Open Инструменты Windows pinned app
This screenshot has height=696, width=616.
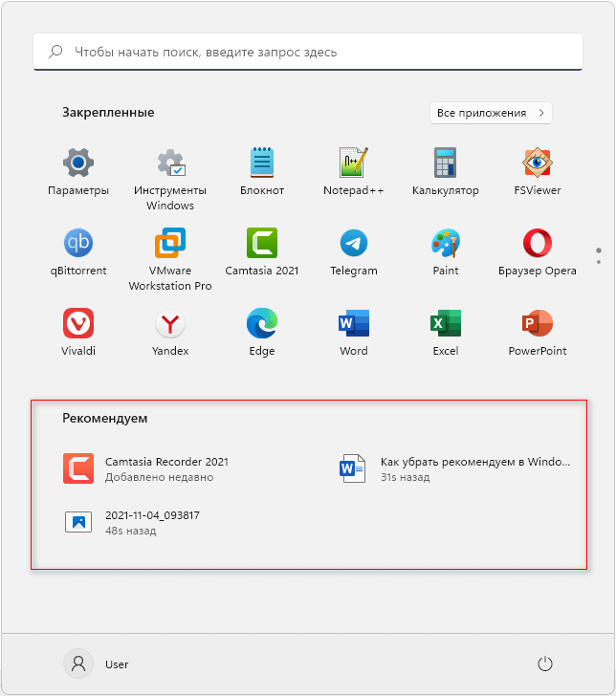(170, 179)
